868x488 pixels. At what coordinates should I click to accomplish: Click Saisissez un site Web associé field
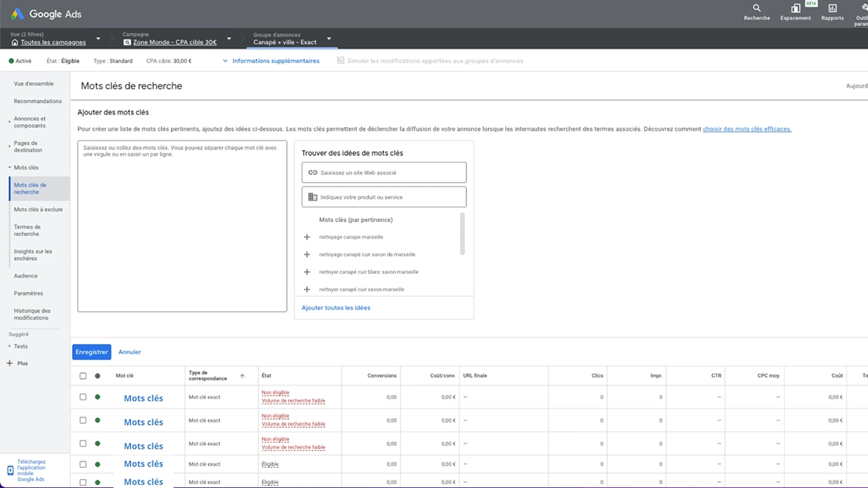383,172
